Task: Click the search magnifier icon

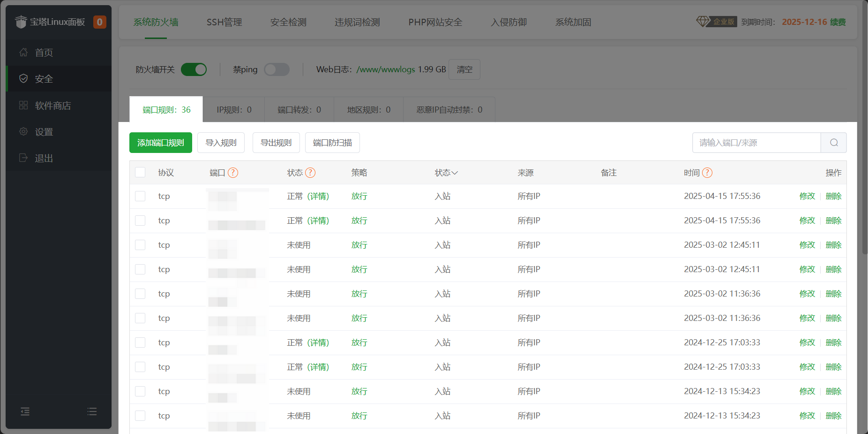Action: click(x=834, y=143)
